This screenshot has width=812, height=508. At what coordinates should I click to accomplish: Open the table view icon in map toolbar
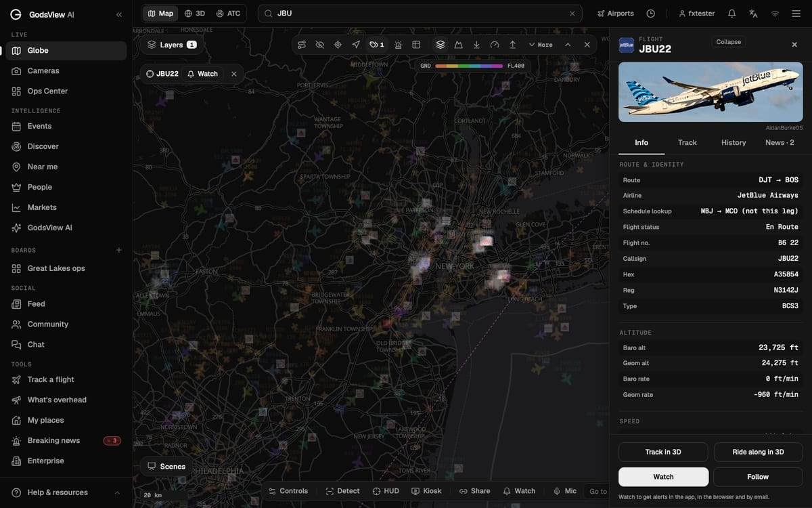[x=416, y=45]
